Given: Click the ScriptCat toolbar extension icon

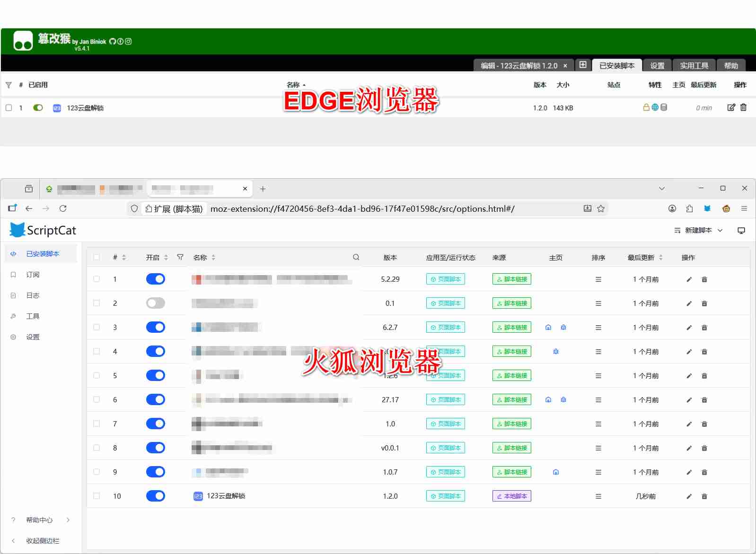Looking at the screenshot, I should 707,208.
